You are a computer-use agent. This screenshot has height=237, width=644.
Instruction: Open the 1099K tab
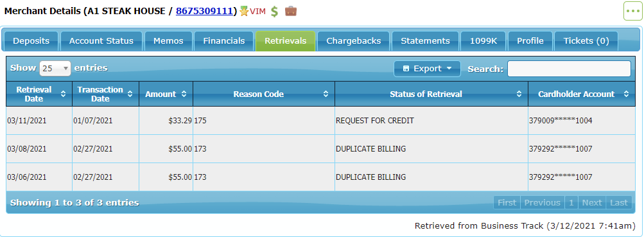(x=483, y=41)
